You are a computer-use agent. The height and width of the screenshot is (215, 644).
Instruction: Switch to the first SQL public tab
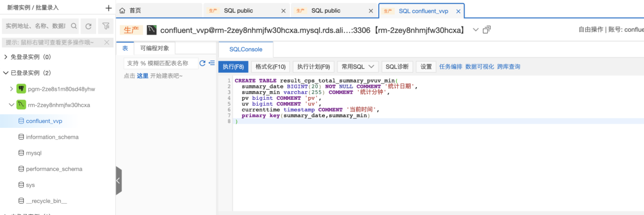[x=239, y=11]
